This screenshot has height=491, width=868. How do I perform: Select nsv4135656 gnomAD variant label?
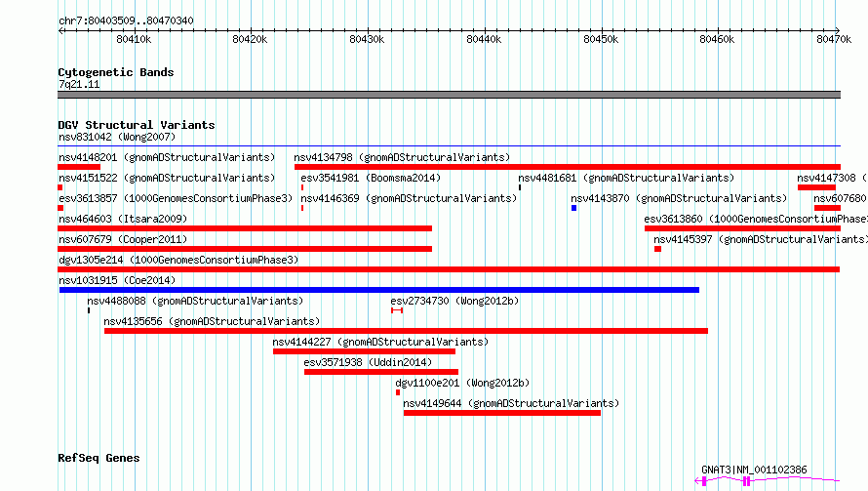pyautogui.click(x=212, y=321)
